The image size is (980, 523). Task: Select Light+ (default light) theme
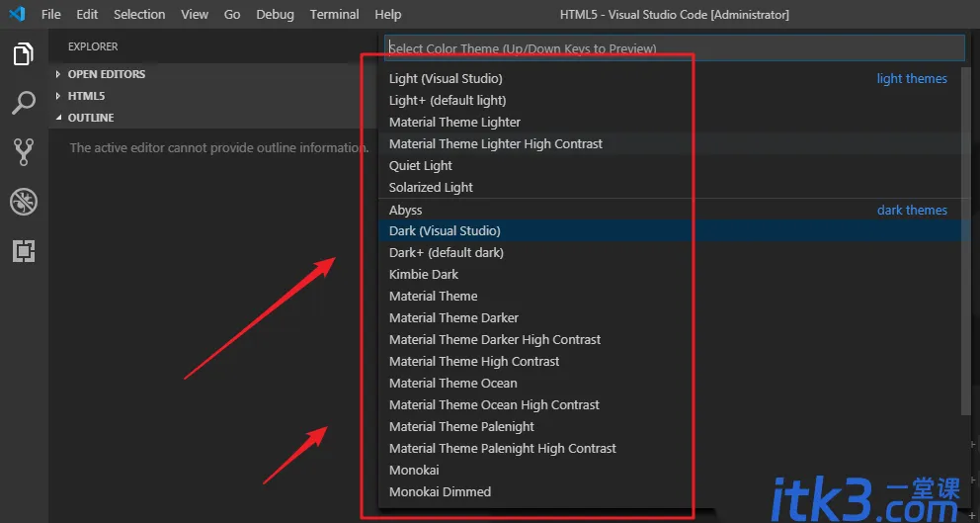tap(671, 100)
